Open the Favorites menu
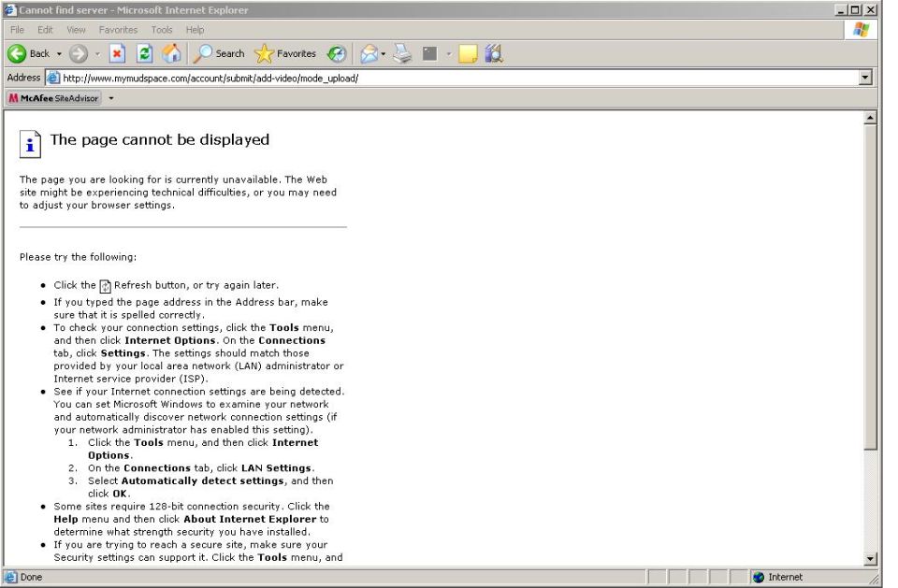The image size is (898, 588). [x=118, y=30]
